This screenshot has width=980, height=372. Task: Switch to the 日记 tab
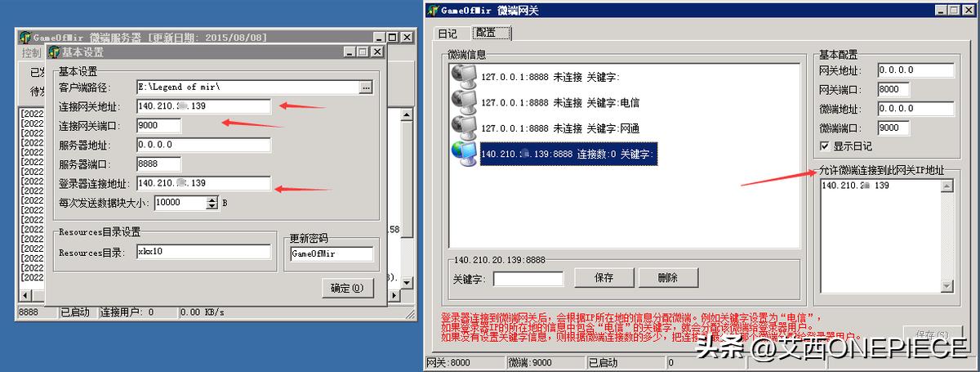[x=447, y=34]
